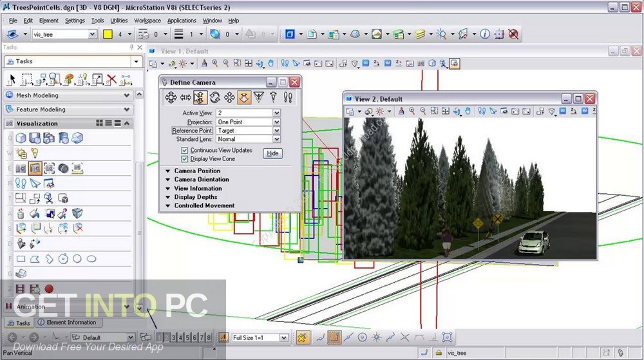Open the vis_tree active level dropdown
The height and width of the screenshot is (360, 644).
click(x=92, y=35)
